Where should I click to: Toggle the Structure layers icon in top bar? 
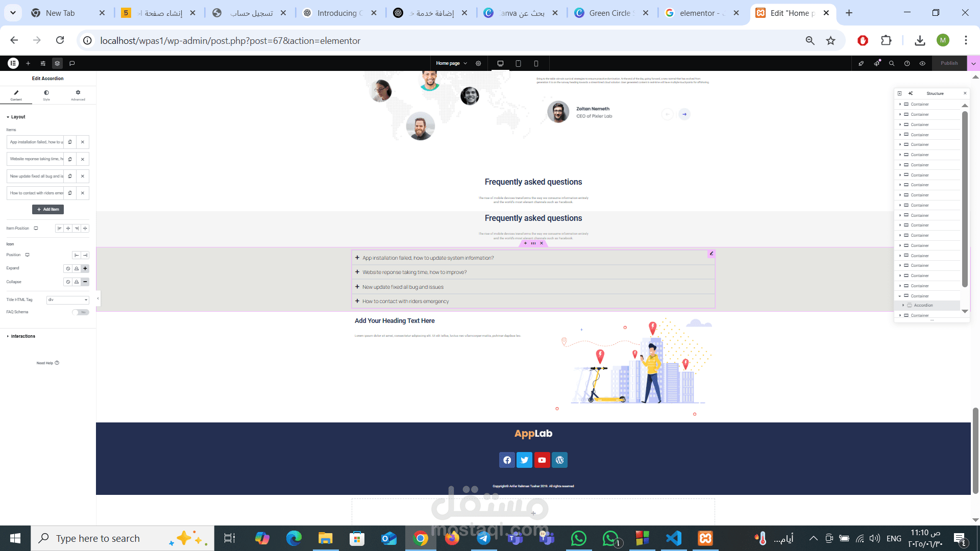click(x=57, y=63)
